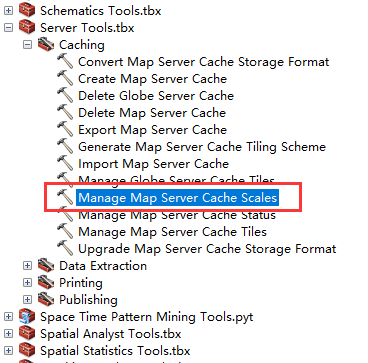This screenshot has height=363, width=368.
Task: Click the Spatial Analyst Tools toolbox icon
Action: pos(27,334)
